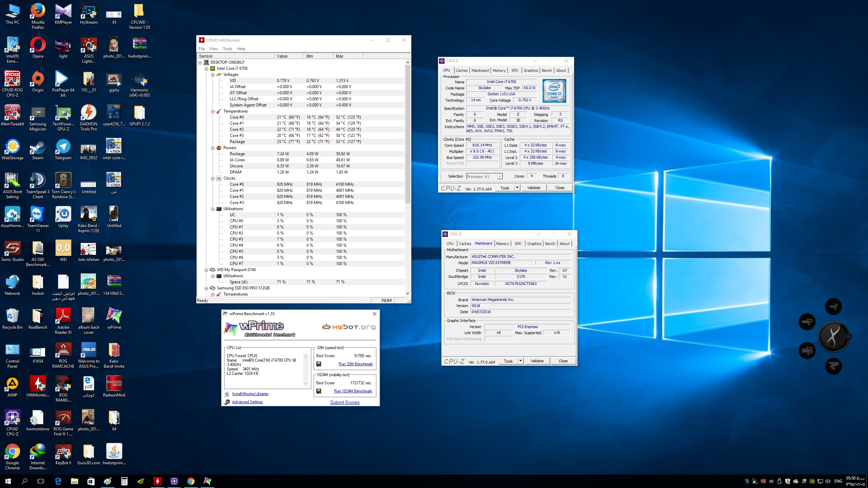The height and width of the screenshot is (488, 868).
Task: Open the TeamViewer 11 desktop icon
Action: (x=38, y=220)
